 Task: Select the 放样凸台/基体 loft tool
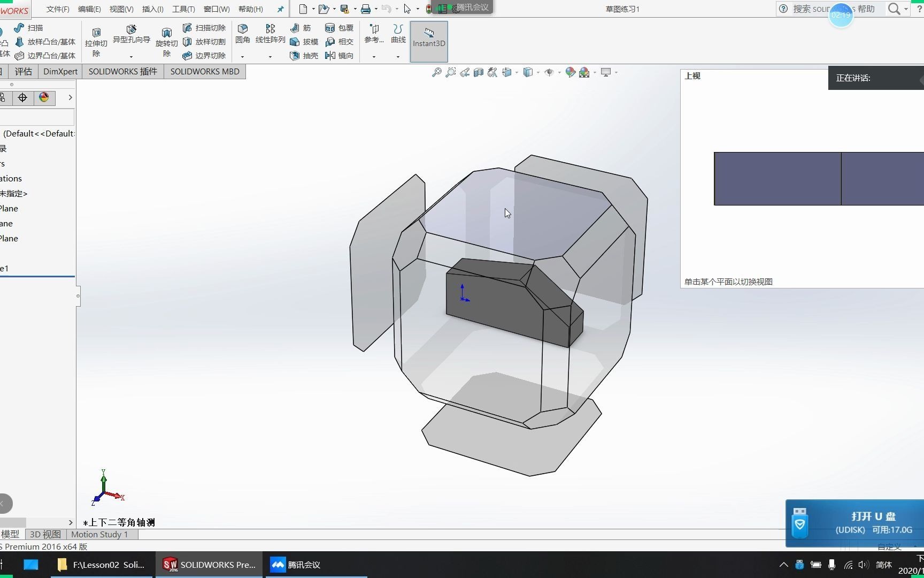45,42
